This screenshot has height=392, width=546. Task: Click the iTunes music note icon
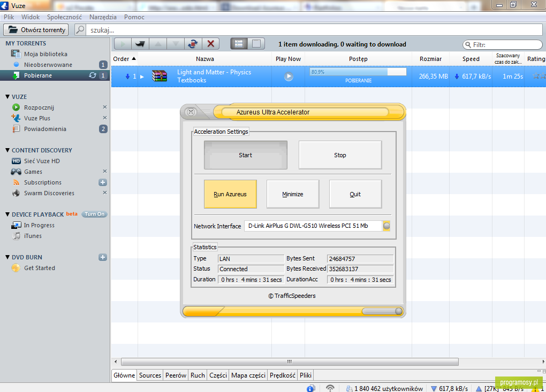click(x=16, y=236)
